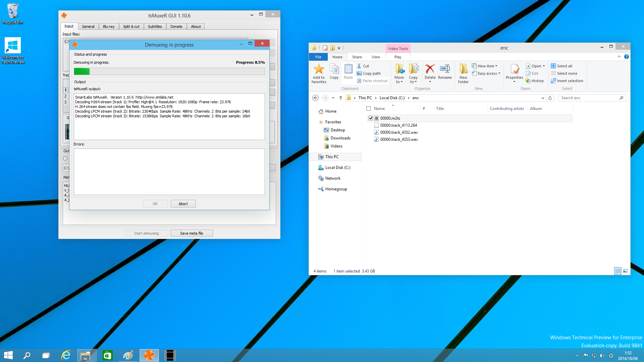The height and width of the screenshot is (362, 644).
Task: Open Windows Store from taskbar
Action: [107, 355]
